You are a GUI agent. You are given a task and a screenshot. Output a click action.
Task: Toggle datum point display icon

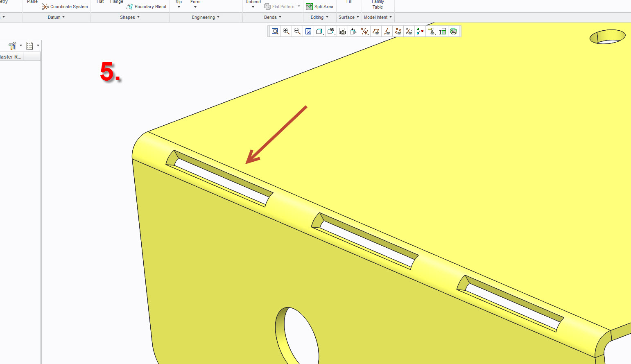coord(398,31)
